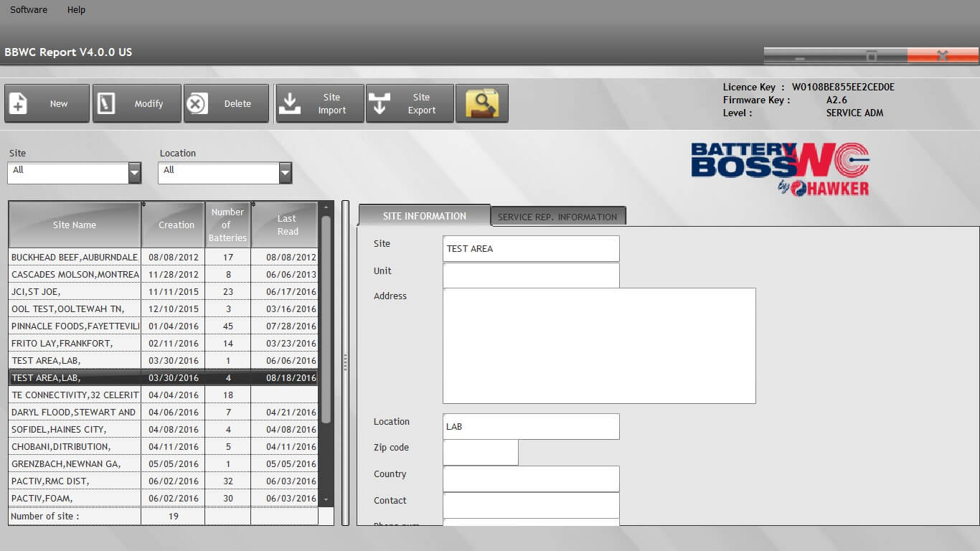Select the PACTIV,FOAM site row

pyautogui.click(x=74, y=498)
